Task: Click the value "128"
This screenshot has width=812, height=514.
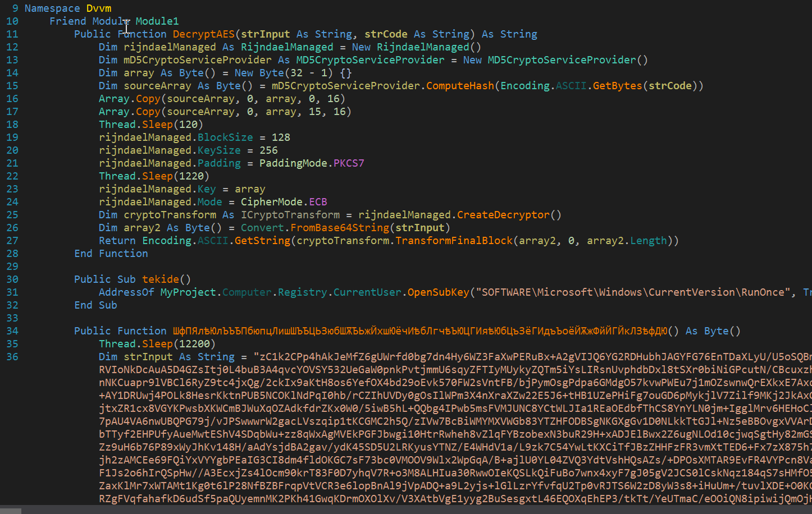Action: [x=281, y=137]
